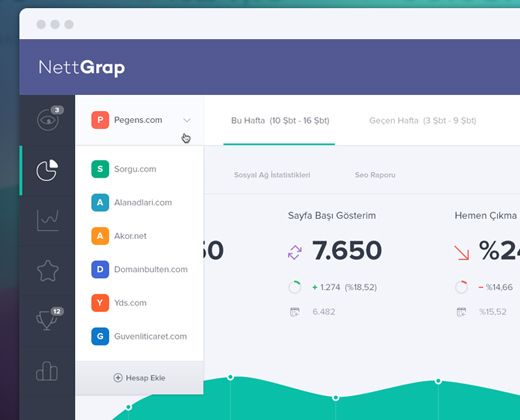The image size is (520, 420).
Task: Click the - %14,66 change text
Action: point(495,287)
